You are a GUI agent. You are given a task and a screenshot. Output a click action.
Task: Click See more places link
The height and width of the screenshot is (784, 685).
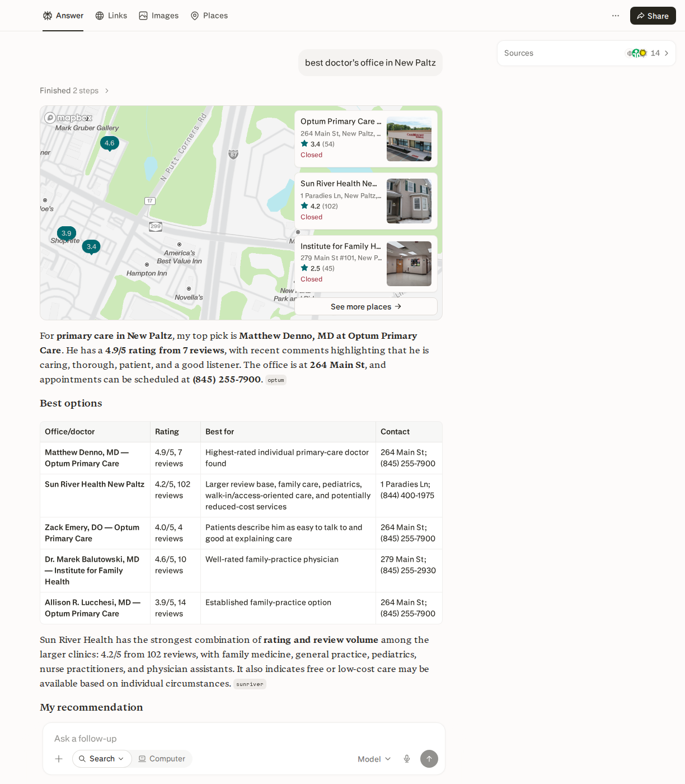click(x=366, y=306)
